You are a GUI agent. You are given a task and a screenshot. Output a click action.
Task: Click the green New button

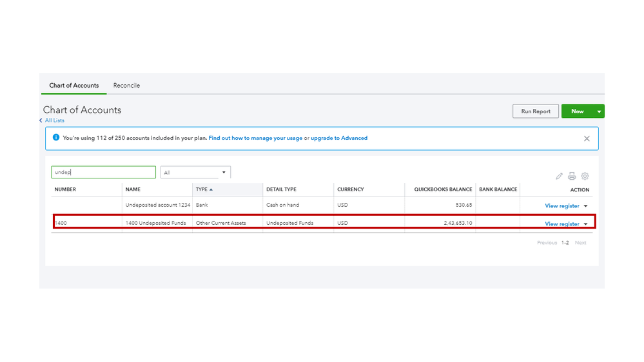(577, 111)
